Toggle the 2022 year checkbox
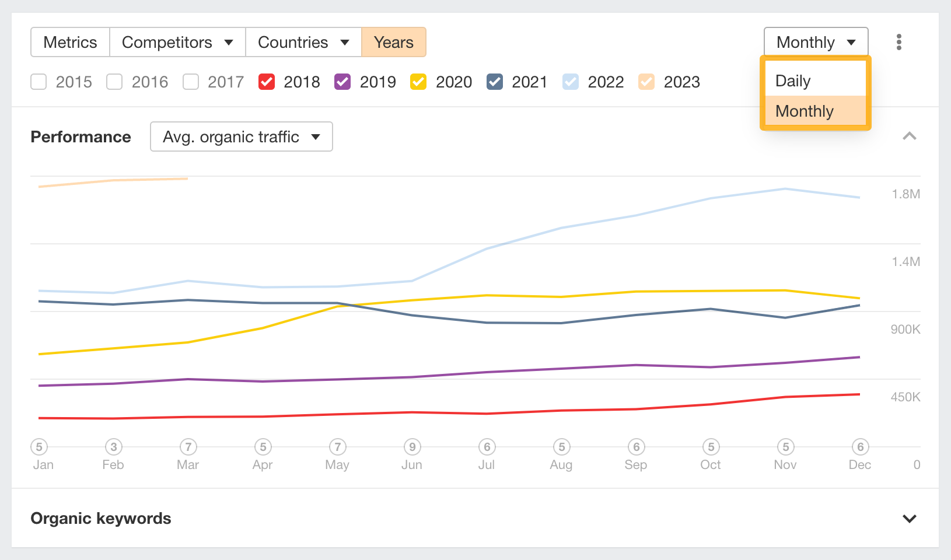This screenshot has width=951, height=560. pos(571,82)
